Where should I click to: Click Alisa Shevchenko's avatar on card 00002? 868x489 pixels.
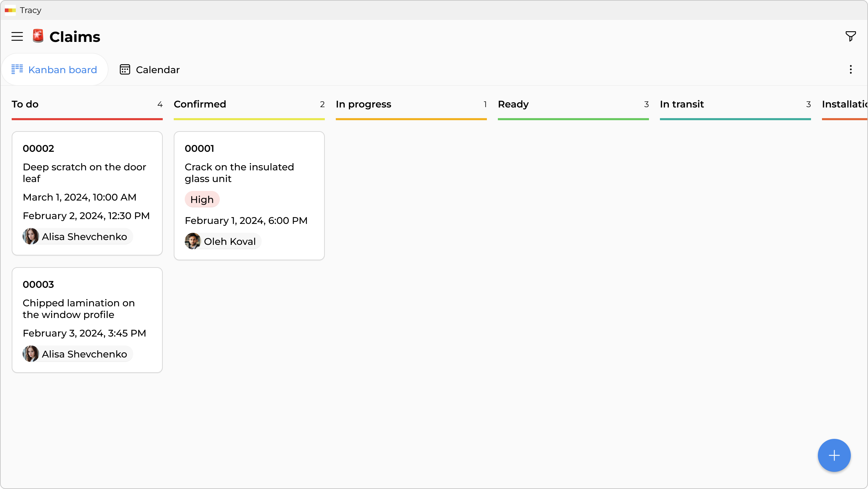point(31,236)
